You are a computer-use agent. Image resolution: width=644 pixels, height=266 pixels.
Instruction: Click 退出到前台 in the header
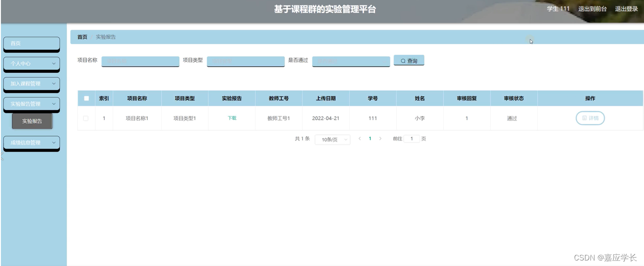592,9
